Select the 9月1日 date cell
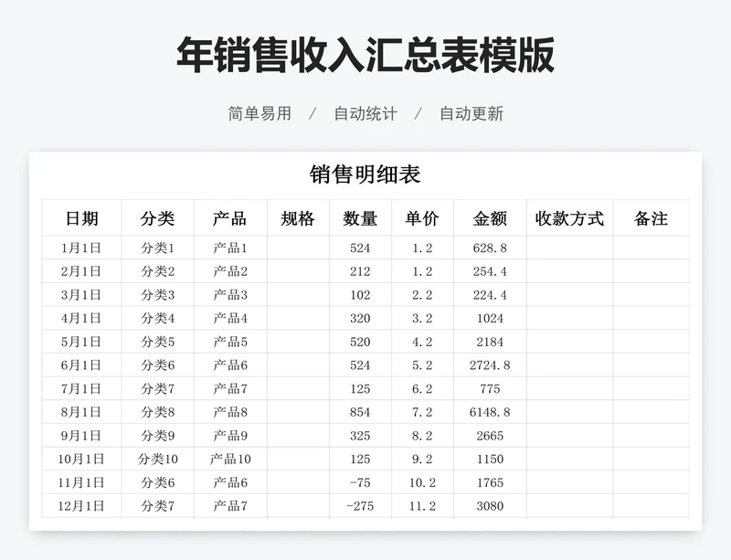 click(x=81, y=436)
